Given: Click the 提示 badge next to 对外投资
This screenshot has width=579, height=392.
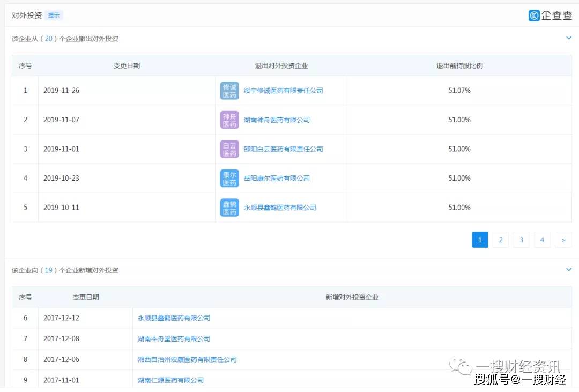Looking at the screenshot, I should [x=54, y=15].
